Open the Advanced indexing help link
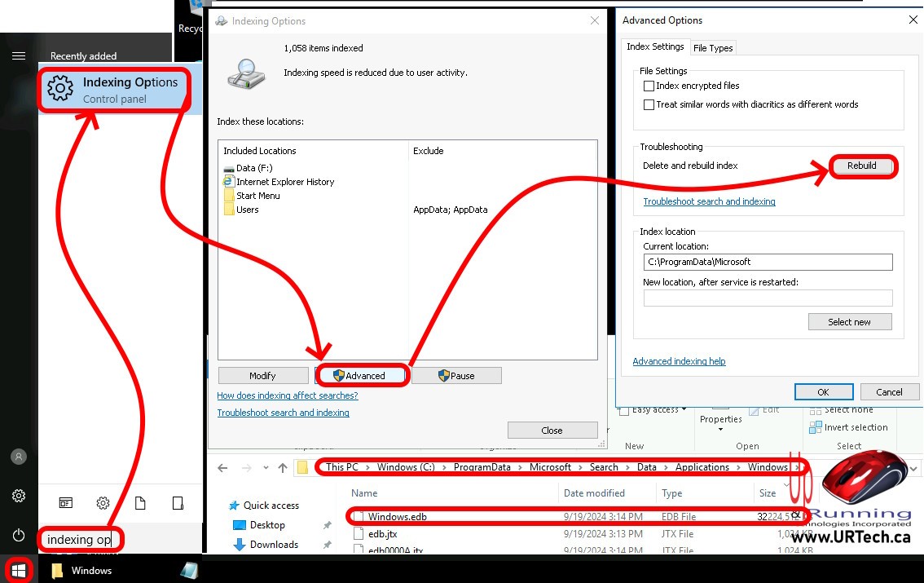This screenshot has height=583, width=924. 679,361
